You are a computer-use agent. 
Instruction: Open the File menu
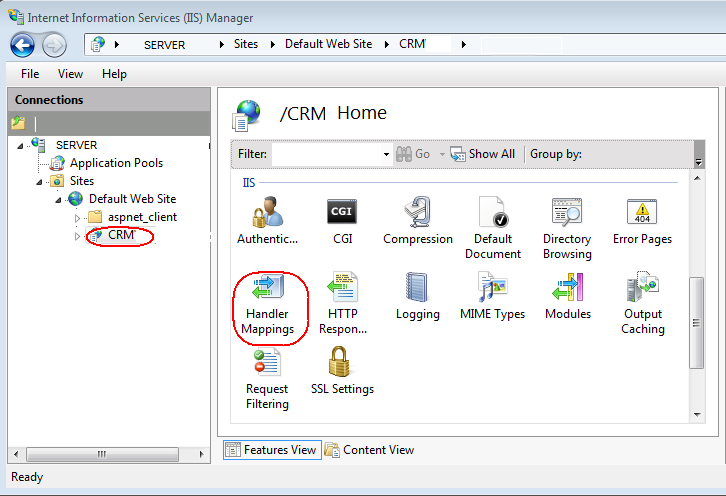click(30, 74)
